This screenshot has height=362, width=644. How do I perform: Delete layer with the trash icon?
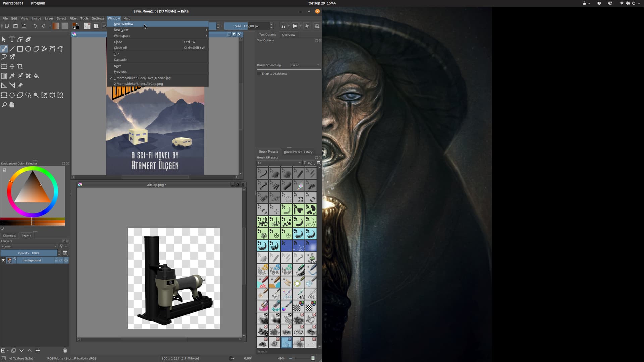coord(65,351)
